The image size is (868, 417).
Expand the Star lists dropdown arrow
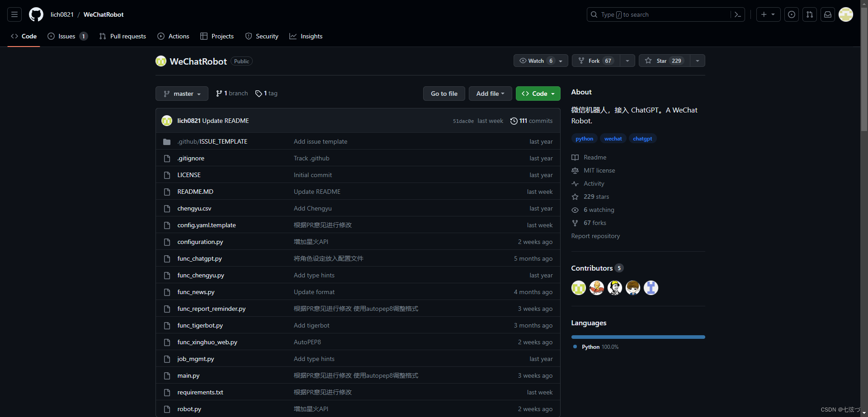click(698, 61)
